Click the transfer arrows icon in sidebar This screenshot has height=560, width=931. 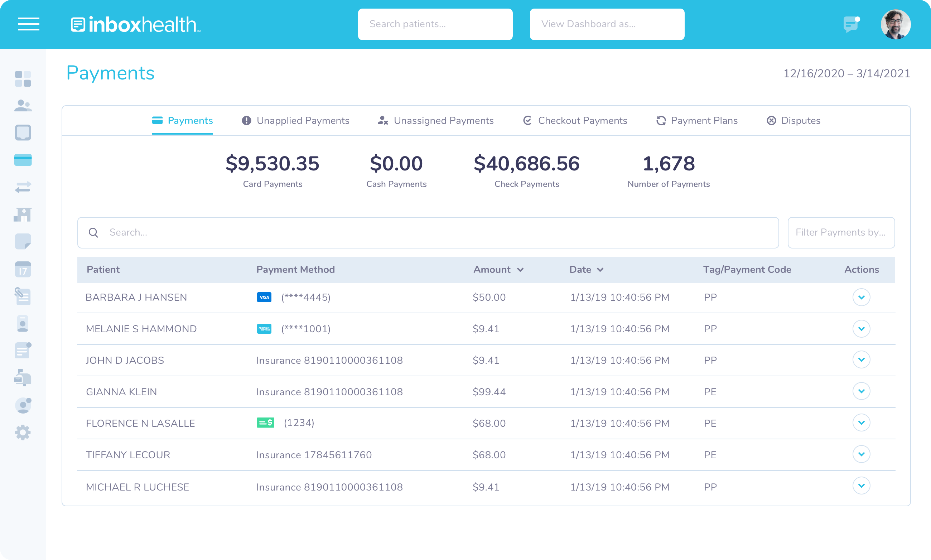click(23, 188)
